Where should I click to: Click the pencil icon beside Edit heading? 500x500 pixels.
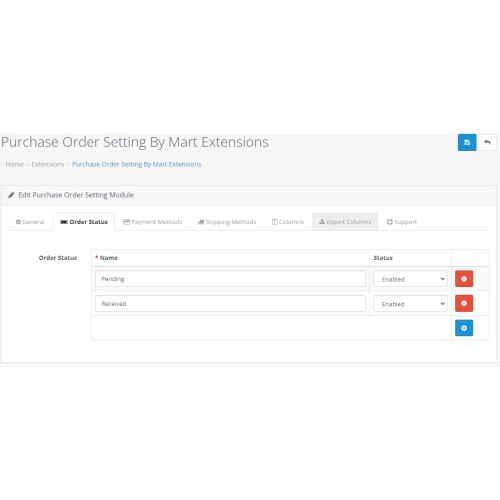11,195
